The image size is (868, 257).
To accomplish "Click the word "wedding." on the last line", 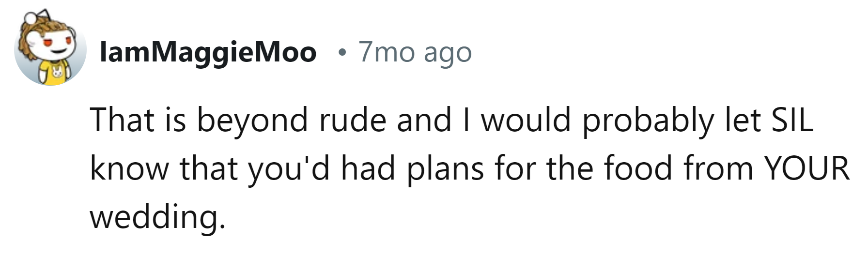I will pos(158,217).
